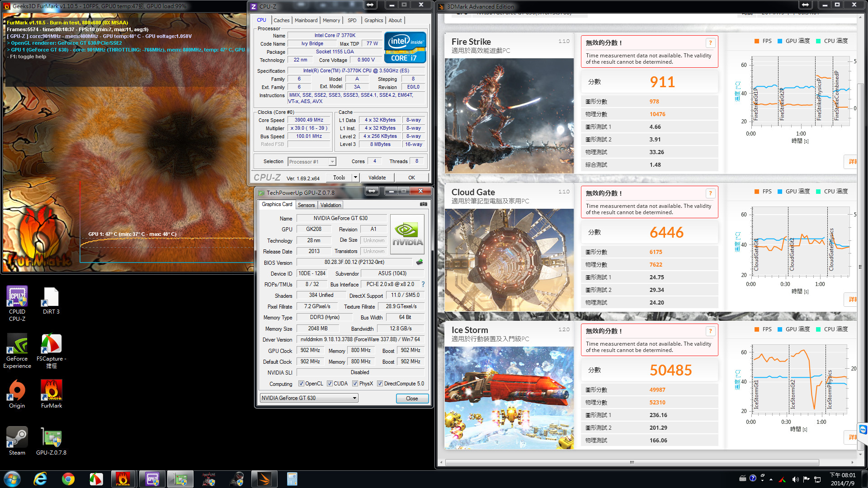The height and width of the screenshot is (488, 868).
Task: Open the Fire Strike score help question mark
Action: [710, 43]
